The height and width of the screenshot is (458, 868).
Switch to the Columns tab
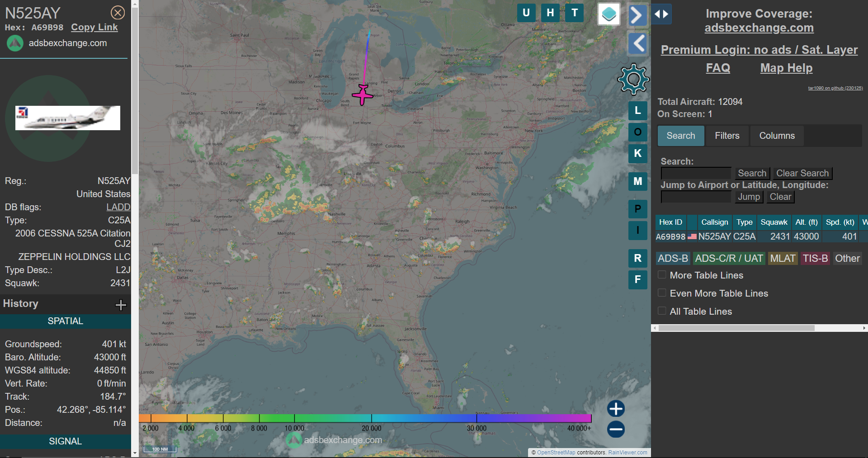(777, 136)
